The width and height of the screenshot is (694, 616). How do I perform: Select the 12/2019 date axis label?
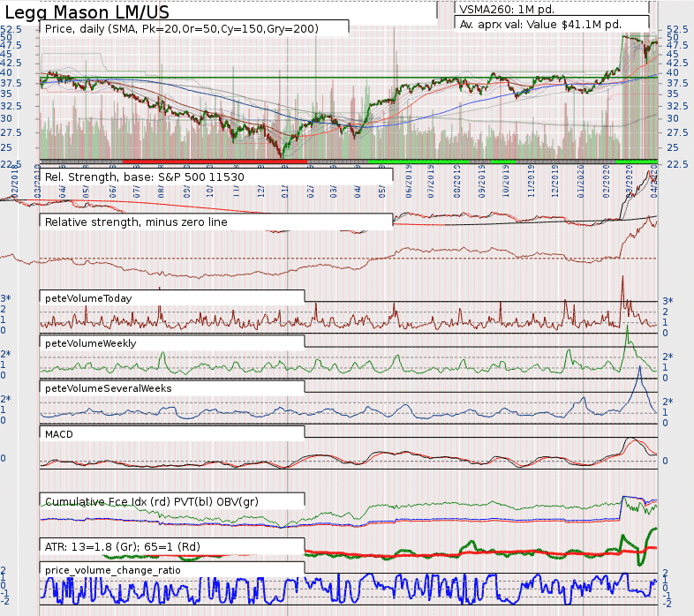pos(554,182)
